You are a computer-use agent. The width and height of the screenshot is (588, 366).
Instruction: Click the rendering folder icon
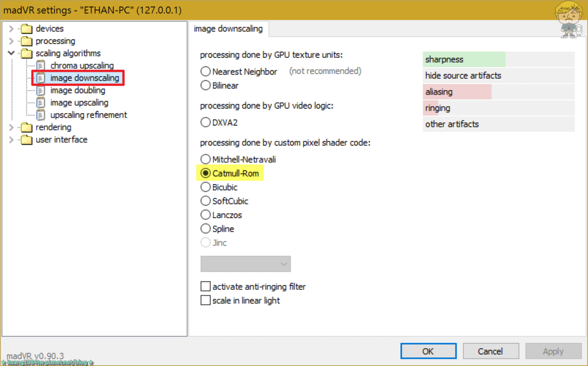(x=26, y=127)
